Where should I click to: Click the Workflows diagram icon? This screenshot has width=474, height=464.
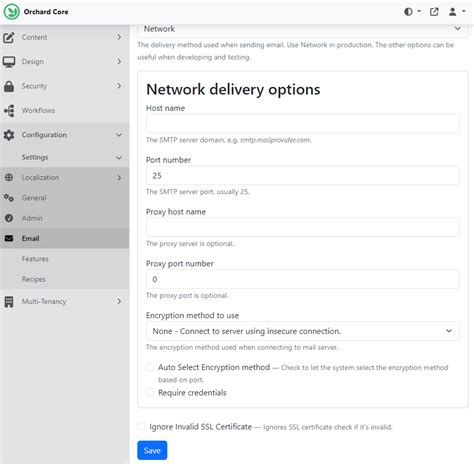coord(9,110)
